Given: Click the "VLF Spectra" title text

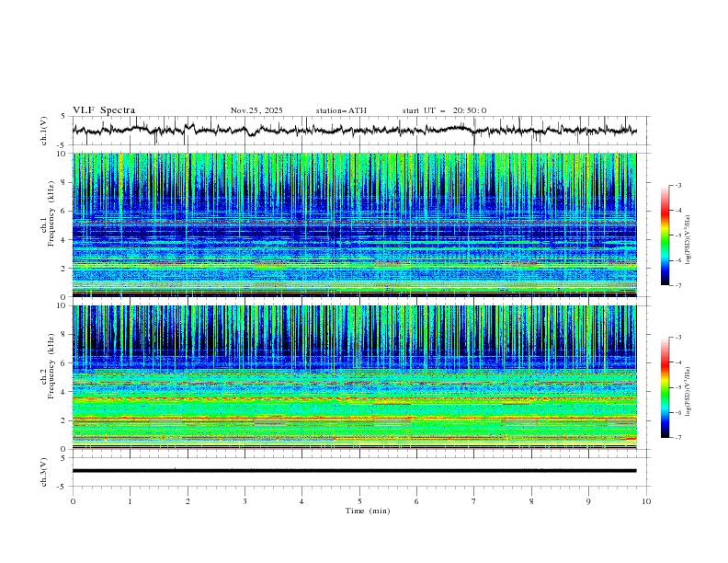Looking at the screenshot, I should pyautogui.click(x=104, y=110).
